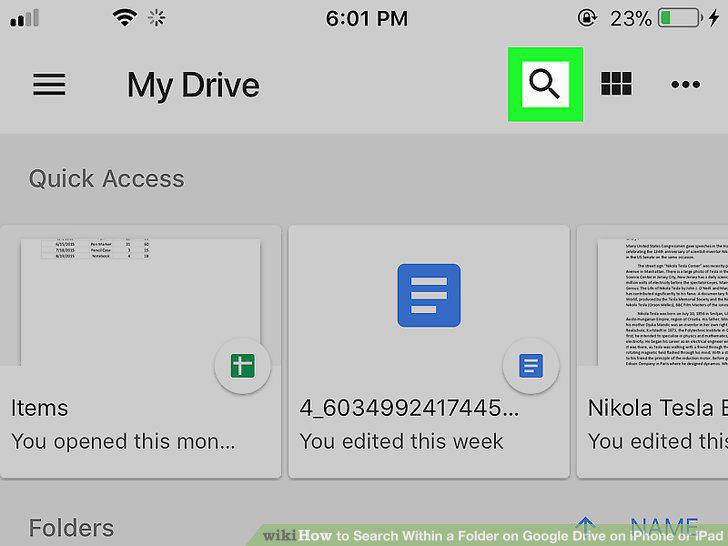Tap the Folders section header
The width and height of the screenshot is (728, 546).
[x=72, y=528]
